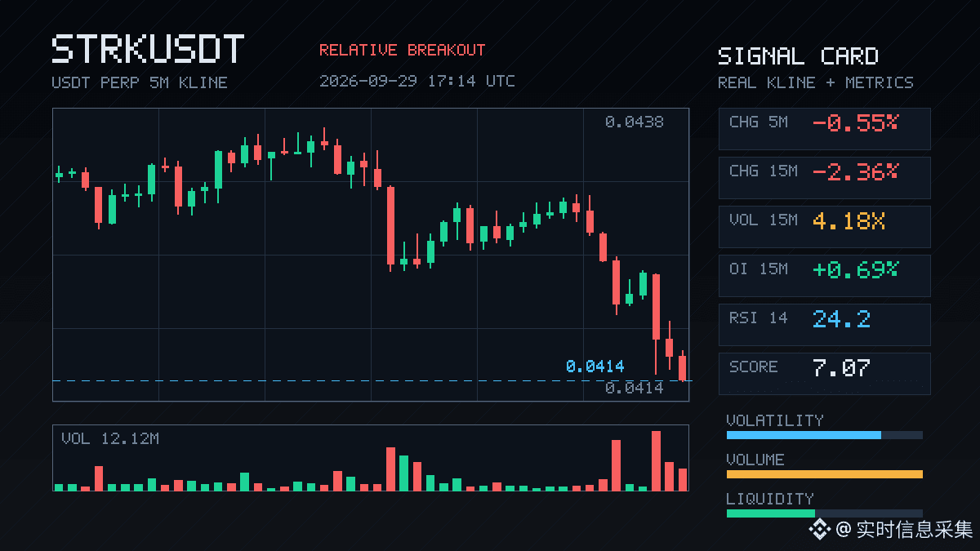Select the CHG 5M metric card

pos(824,128)
